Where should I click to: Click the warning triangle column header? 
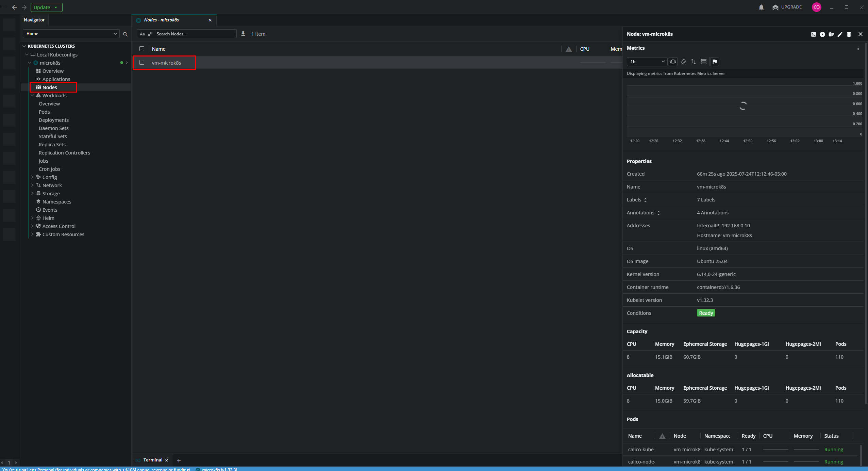(x=569, y=49)
